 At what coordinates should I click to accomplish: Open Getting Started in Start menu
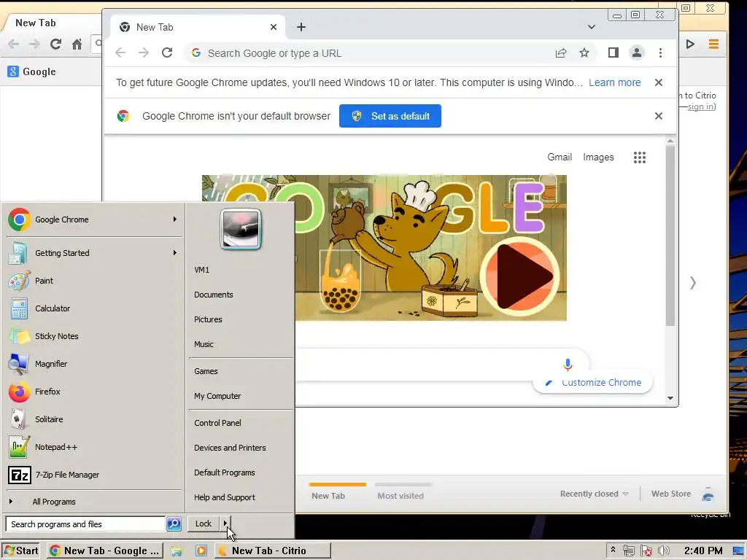coord(93,253)
